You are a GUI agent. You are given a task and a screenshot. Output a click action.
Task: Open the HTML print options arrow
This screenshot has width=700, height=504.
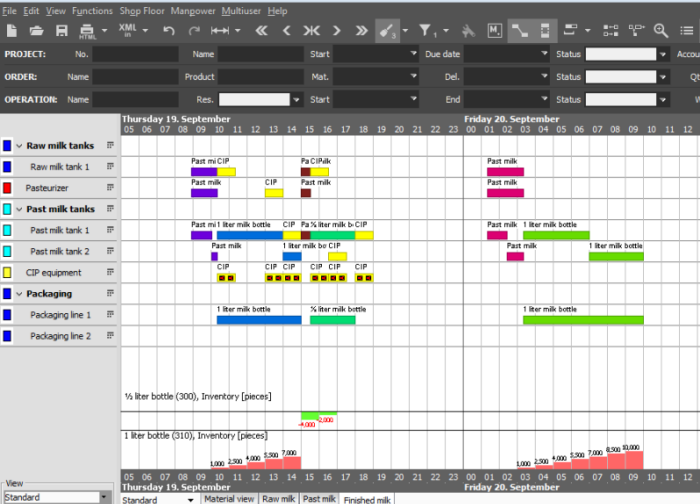coord(104,31)
